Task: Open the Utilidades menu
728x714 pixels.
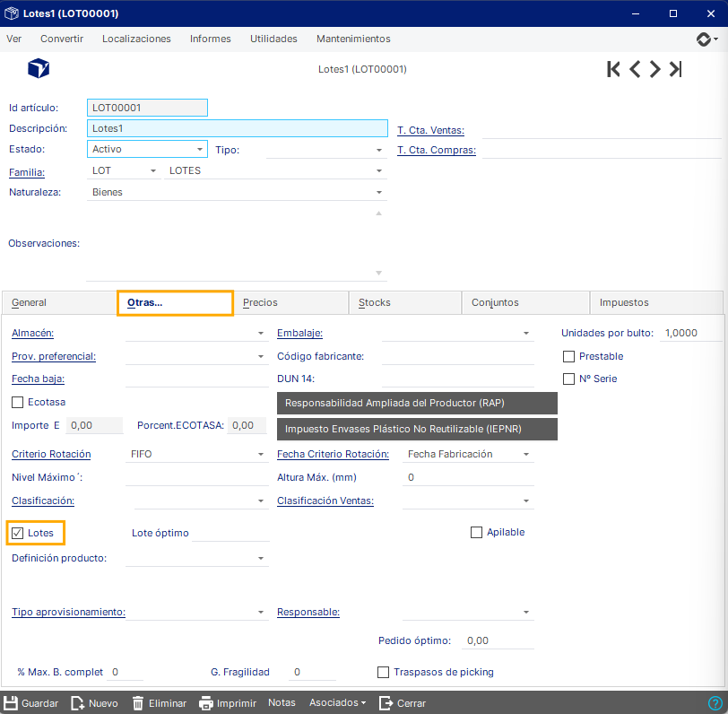Action: (x=273, y=39)
